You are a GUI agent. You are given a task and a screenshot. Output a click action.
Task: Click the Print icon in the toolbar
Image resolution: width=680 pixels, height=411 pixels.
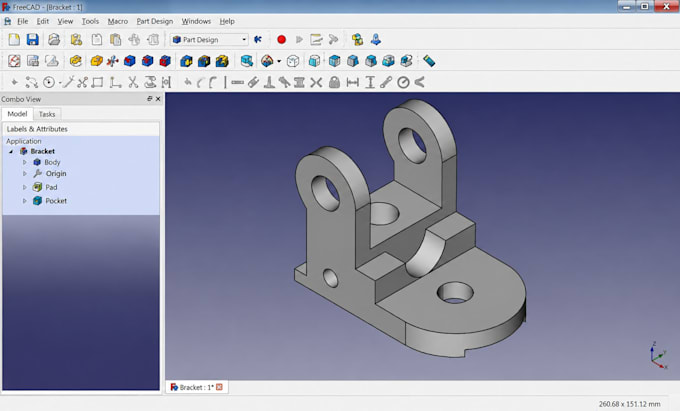coord(54,39)
